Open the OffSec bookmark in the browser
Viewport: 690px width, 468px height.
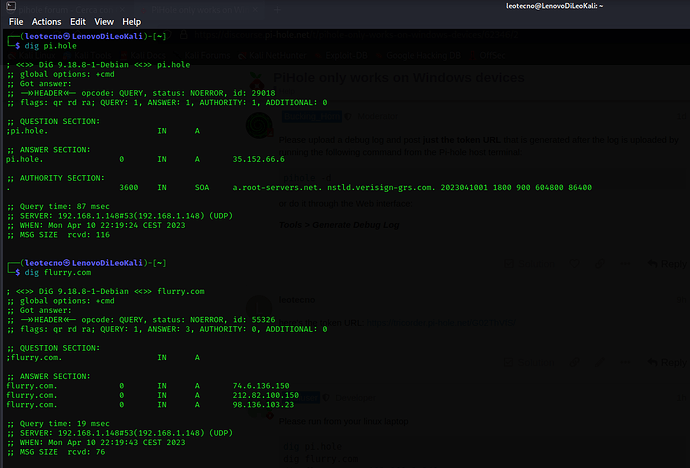tap(488, 55)
